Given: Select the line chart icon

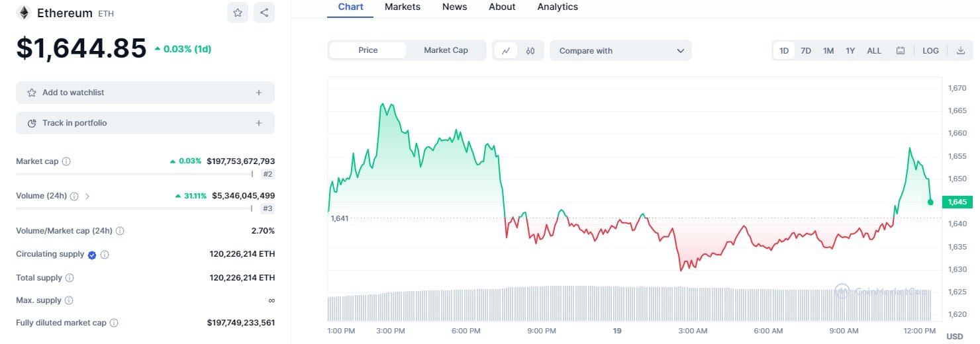Looking at the screenshot, I should pyautogui.click(x=506, y=50).
